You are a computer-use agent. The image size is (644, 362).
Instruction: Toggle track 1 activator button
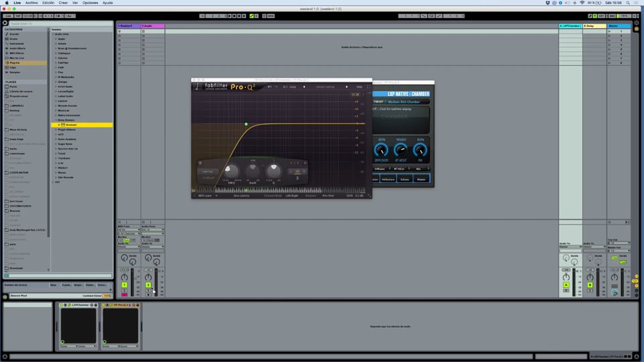(x=124, y=285)
